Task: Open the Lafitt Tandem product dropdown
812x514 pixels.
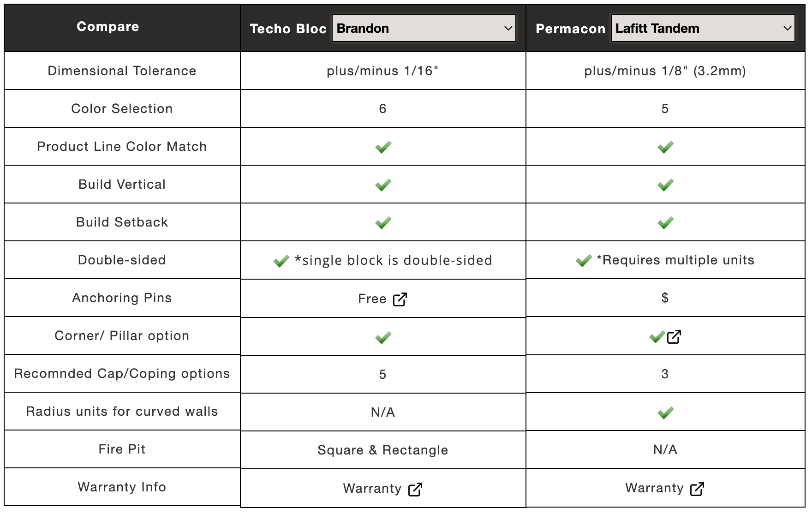Action: [x=702, y=29]
